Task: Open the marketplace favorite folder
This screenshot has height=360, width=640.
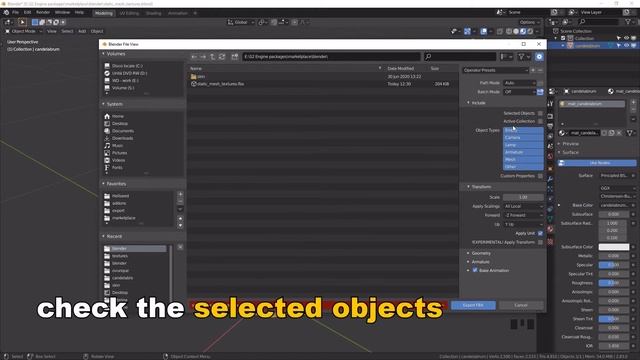Action: click(x=123, y=218)
